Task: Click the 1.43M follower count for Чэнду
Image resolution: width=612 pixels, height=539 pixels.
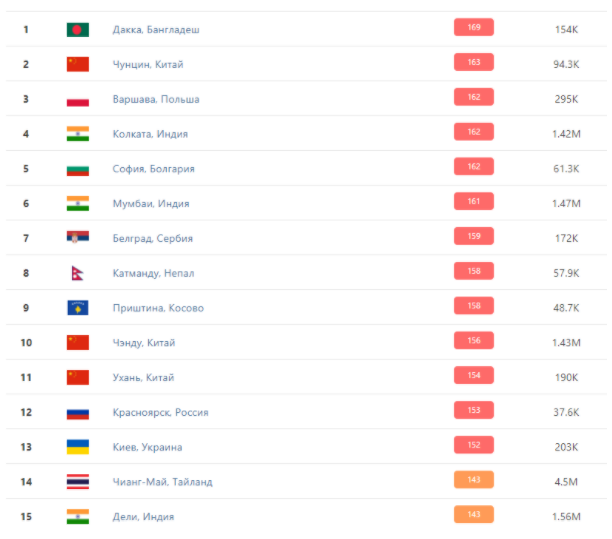Action: pyautogui.click(x=566, y=343)
